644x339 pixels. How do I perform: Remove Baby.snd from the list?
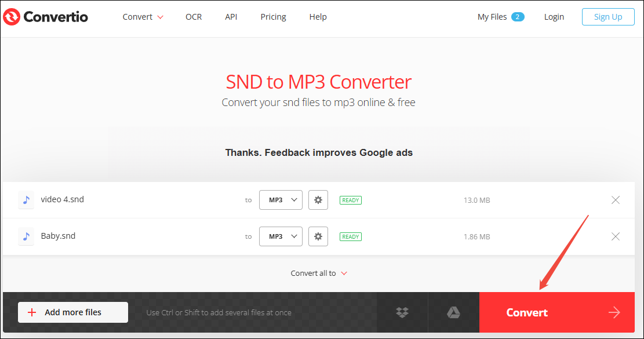[x=615, y=236]
